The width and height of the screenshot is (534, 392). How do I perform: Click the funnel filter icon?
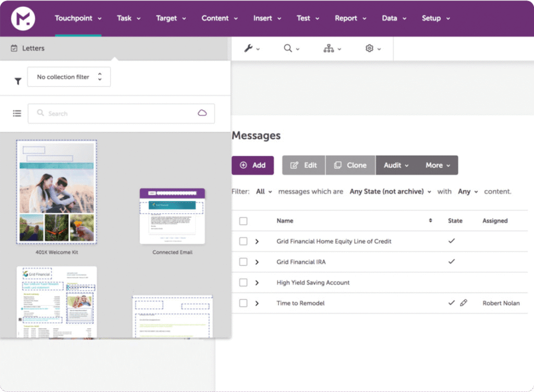[18, 81]
